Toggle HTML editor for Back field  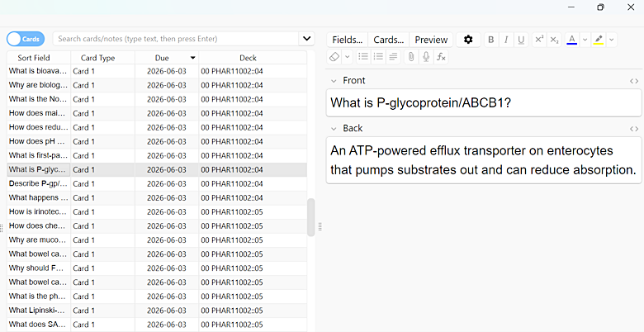coord(634,129)
